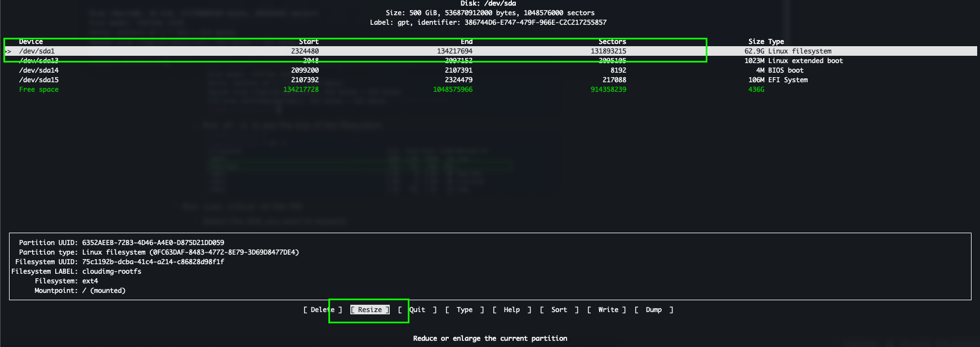The width and height of the screenshot is (980, 347).
Task: Open the Type menu option
Action: (464, 310)
